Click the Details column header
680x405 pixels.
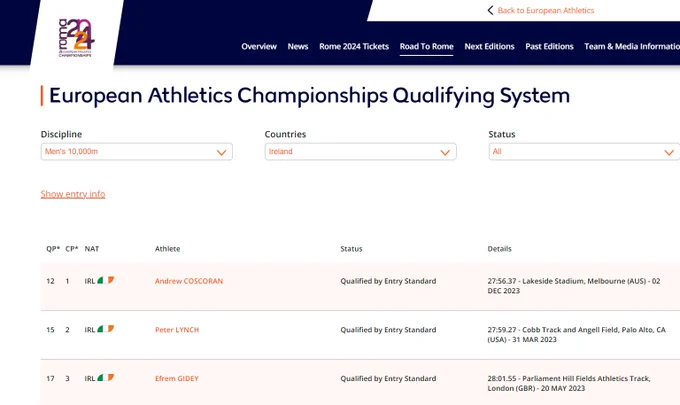pyautogui.click(x=500, y=249)
